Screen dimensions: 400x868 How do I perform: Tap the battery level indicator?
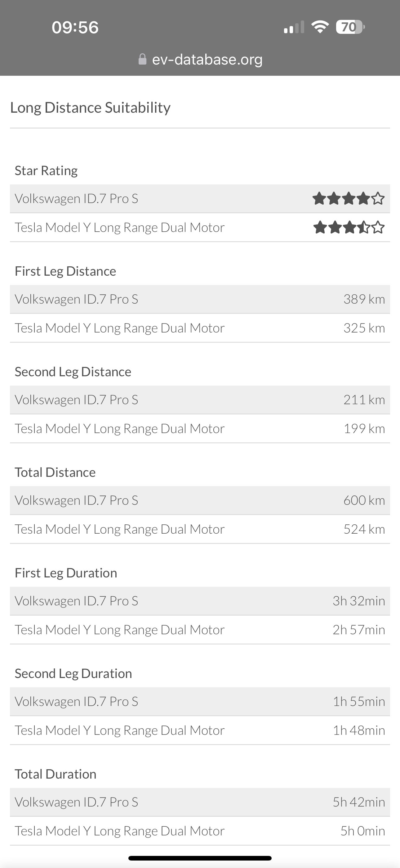[350, 27]
